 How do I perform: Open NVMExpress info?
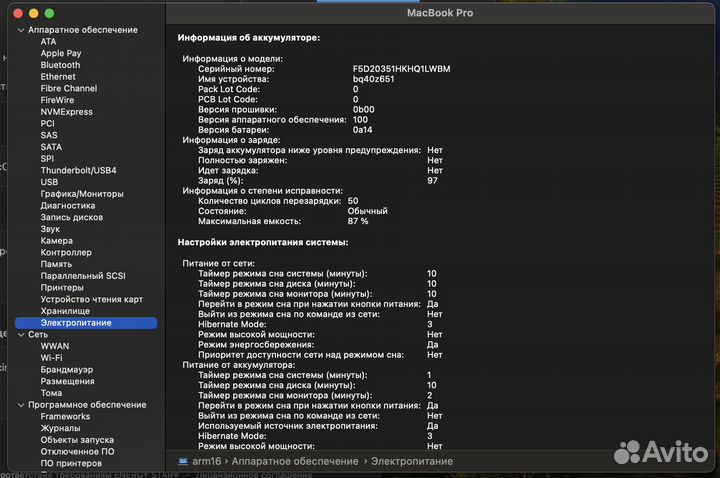click(67, 112)
